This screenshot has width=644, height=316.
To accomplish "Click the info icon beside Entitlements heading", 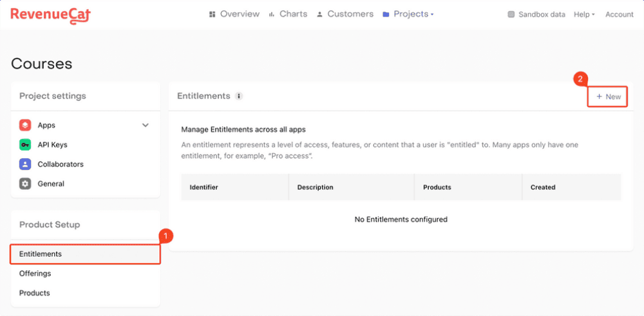I will pos(239,97).
